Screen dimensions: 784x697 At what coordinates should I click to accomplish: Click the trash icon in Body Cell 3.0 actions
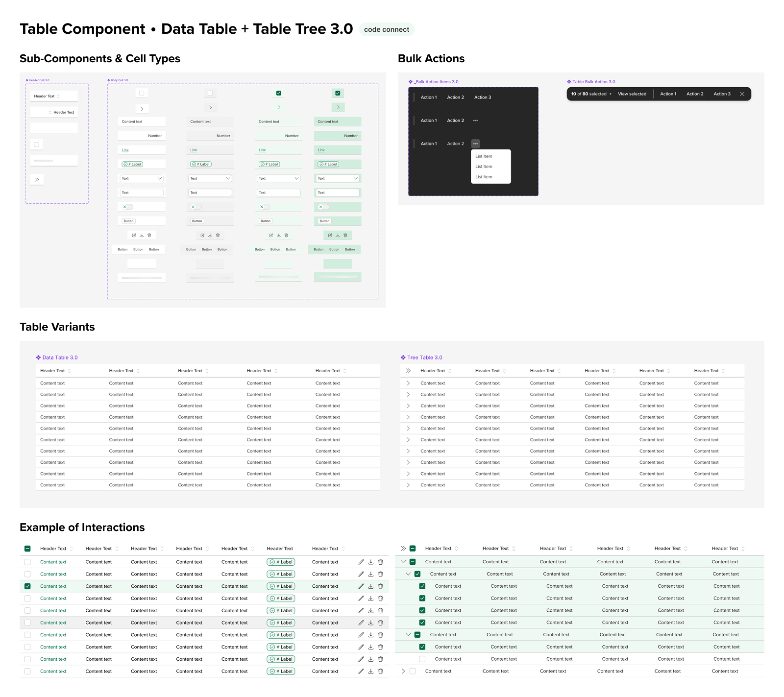pos(149,235)
